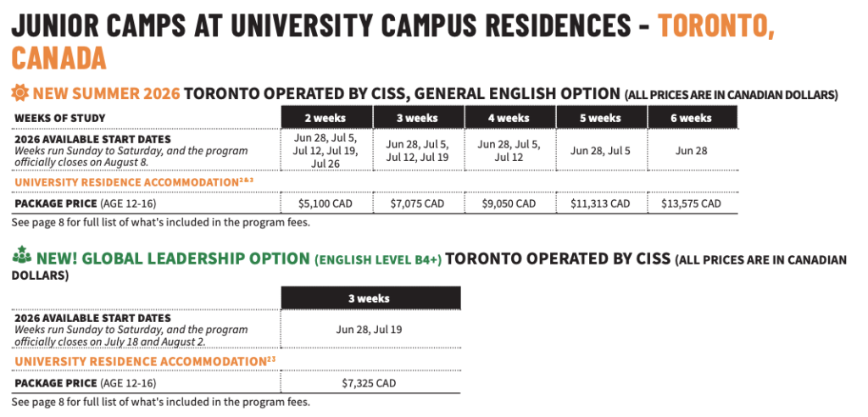Screen dimensions: 868x417
Task: Click "2026 Available Start Dates" label in first table
Action: (92, 139)
